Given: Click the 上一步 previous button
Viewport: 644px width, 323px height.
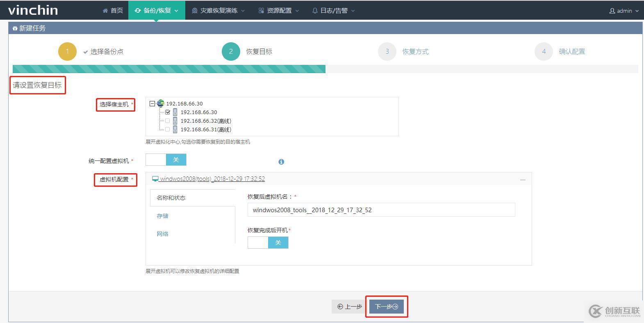Looking at the screenshot, I should (x=350, y=307).
